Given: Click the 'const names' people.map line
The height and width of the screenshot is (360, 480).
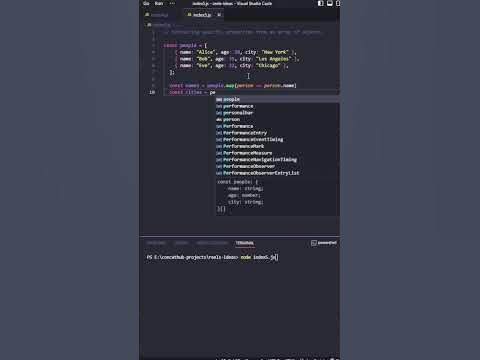Looking at the screenshot, I should pos(233,85).
